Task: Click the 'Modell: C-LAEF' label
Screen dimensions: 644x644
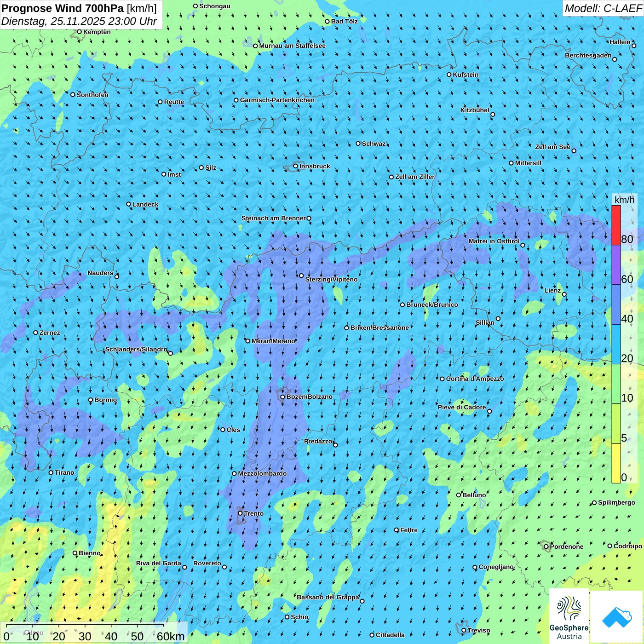Action: tap(603, 8)
